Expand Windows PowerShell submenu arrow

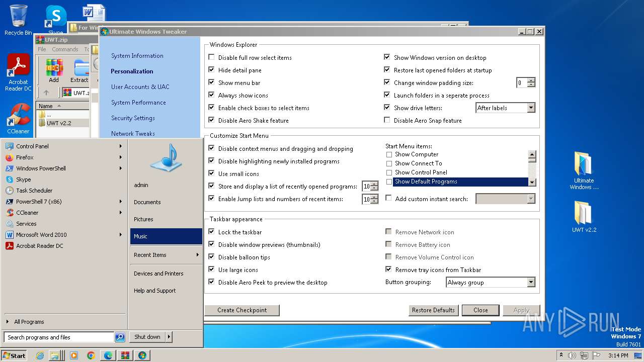click(121, 168)
